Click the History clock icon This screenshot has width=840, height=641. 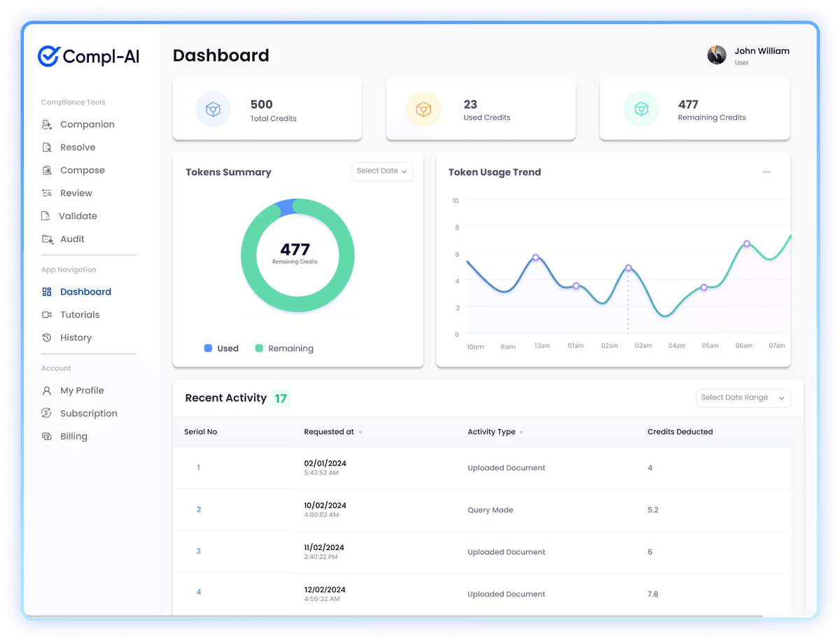coord(47,338)
